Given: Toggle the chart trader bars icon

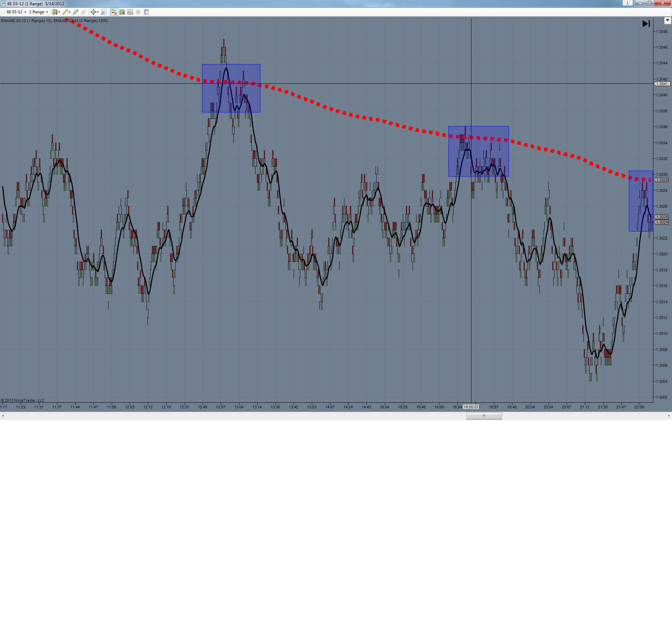Looking at the screenshot, I should click(x=114, y=12).
